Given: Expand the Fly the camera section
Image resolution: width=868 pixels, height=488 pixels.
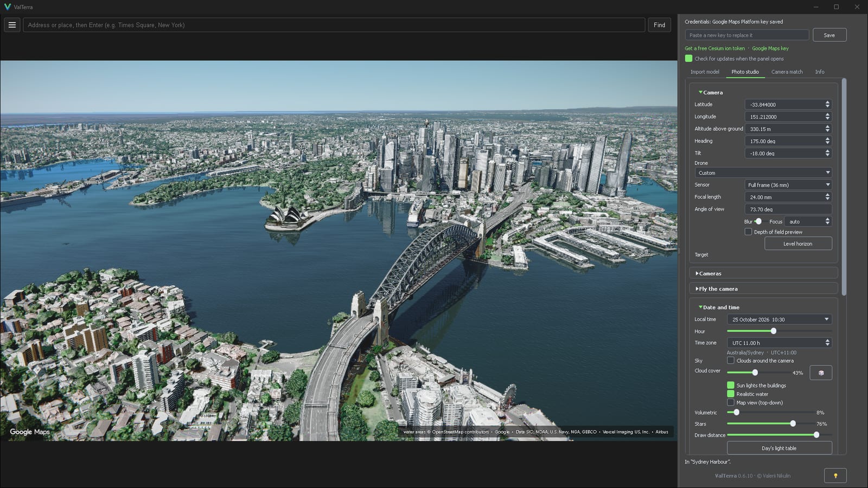Looking at the screenshot, I should coord(717,289).
